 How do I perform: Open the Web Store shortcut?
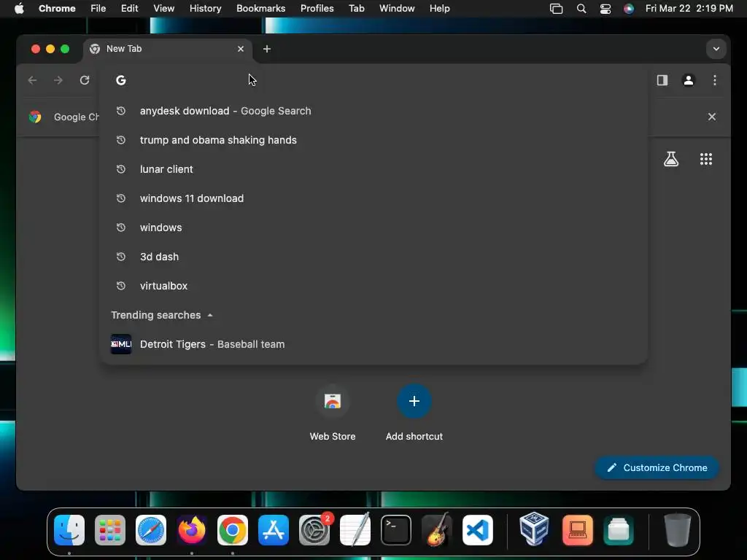(333, 413)
